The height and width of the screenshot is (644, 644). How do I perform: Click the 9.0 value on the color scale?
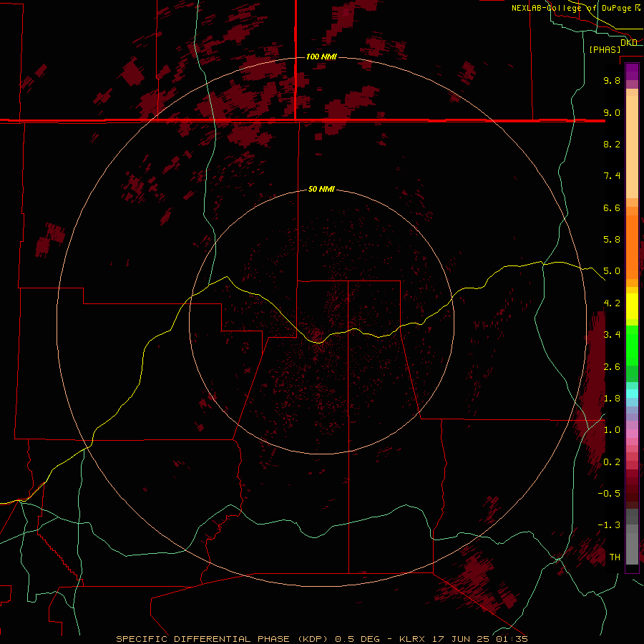612,112
